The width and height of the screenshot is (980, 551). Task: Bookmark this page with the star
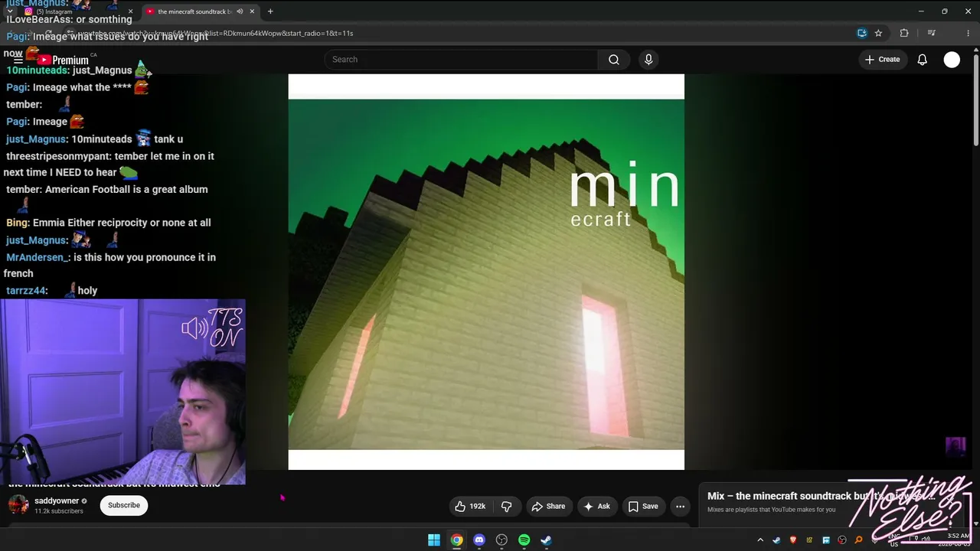click(878, 33)
